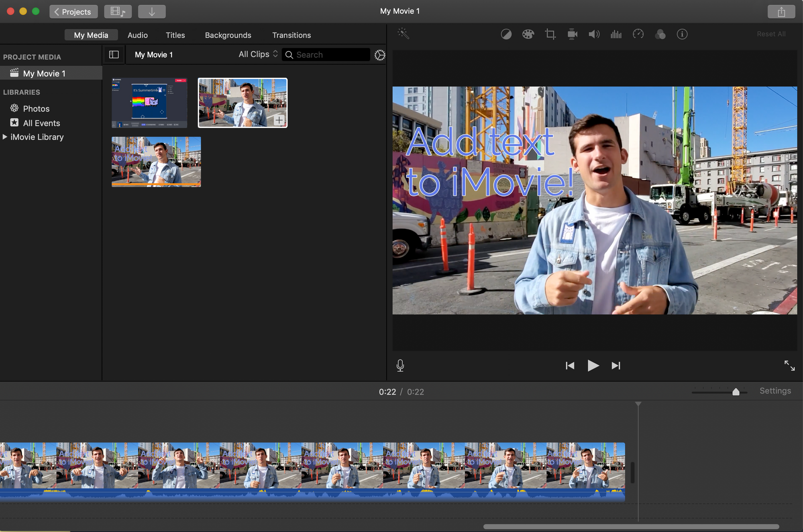Image resolution: width=803 pixels, height=532 pixels.
Task: Open the speed adjustment speedometer
Action: click(638, 35)
